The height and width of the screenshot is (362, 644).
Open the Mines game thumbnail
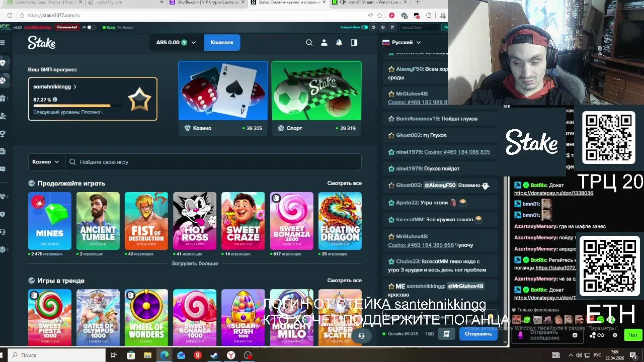[50, 221]
